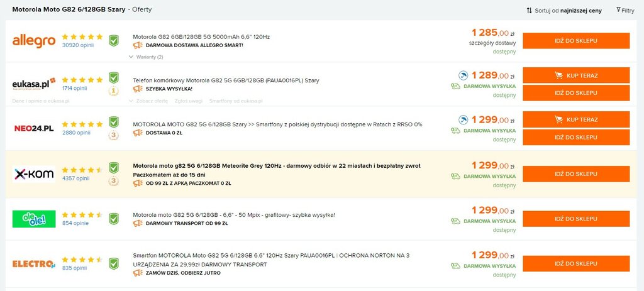Click the blue buyer protection umbrella next to 1 289 zł
The height and width of the screenshot is (291, 644).
464,75
